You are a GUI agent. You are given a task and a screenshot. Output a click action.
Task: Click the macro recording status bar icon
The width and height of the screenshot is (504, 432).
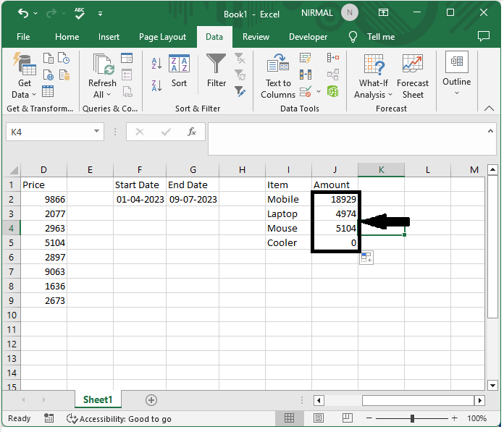coord(49,418)
